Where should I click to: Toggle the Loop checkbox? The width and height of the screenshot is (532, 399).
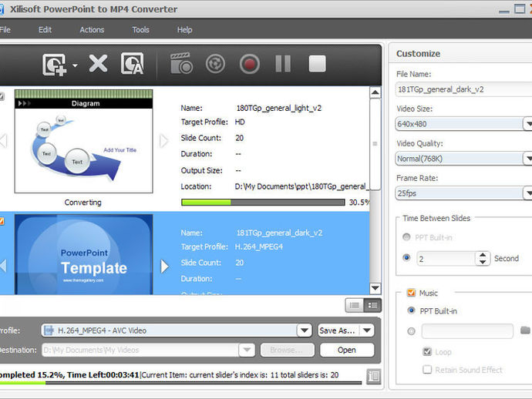click(427, 351)
